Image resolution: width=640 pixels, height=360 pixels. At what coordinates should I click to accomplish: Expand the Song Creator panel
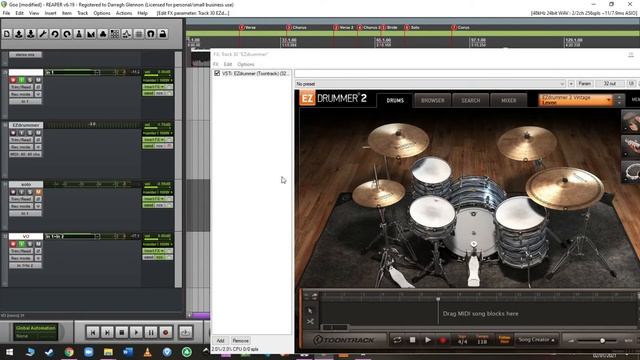tap(536, 340)
